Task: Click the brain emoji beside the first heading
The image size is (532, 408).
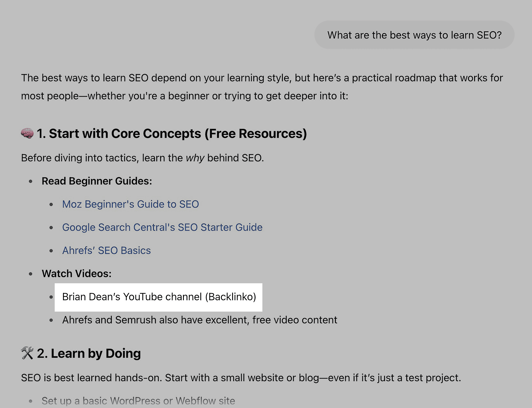Action: click(27, 133)
